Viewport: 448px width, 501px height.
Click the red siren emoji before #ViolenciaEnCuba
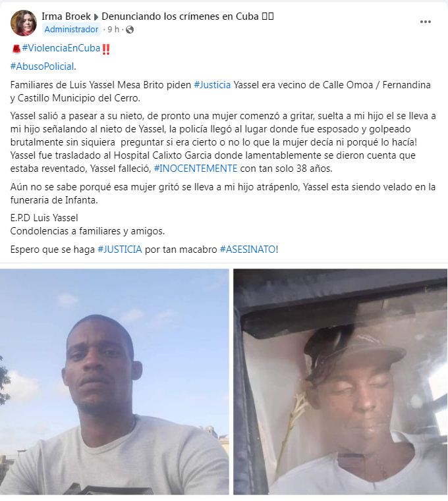(x=16, y=49)
